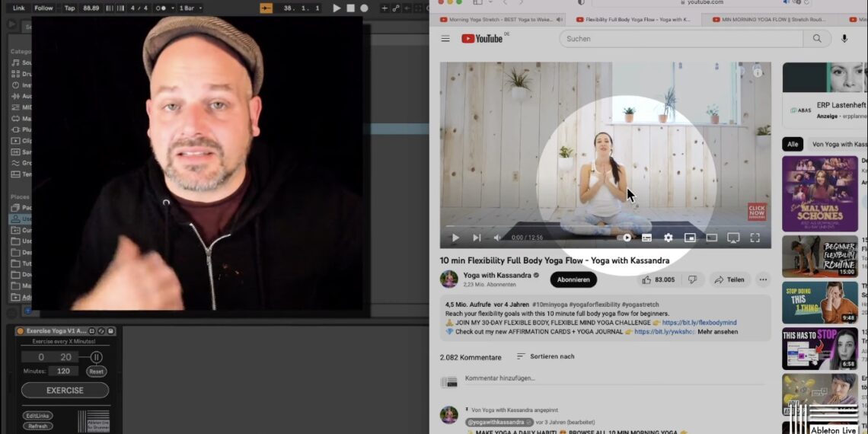Click the 4 / 4 time signature
Image resolution: width=868 pixels, height=434 pixels.
[139, 8]
